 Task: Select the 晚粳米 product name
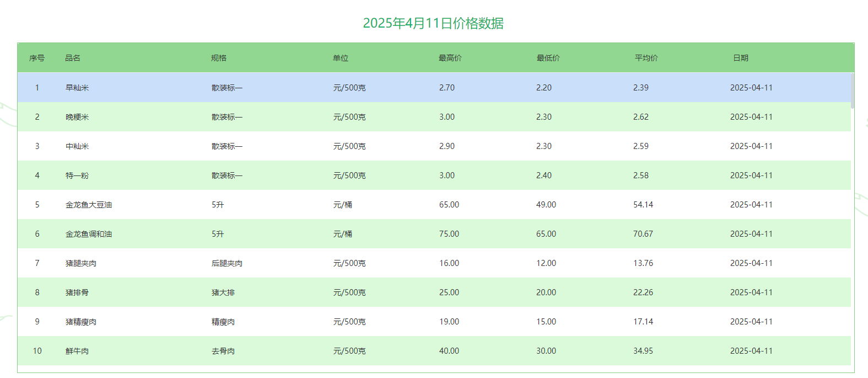pos(77,117)
